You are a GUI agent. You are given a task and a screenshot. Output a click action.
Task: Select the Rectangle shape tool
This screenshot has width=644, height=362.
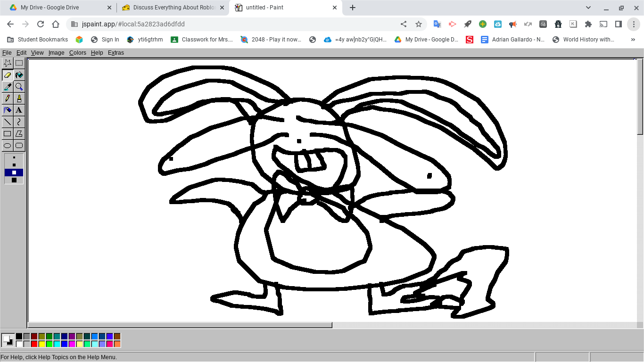click(8, 134)
